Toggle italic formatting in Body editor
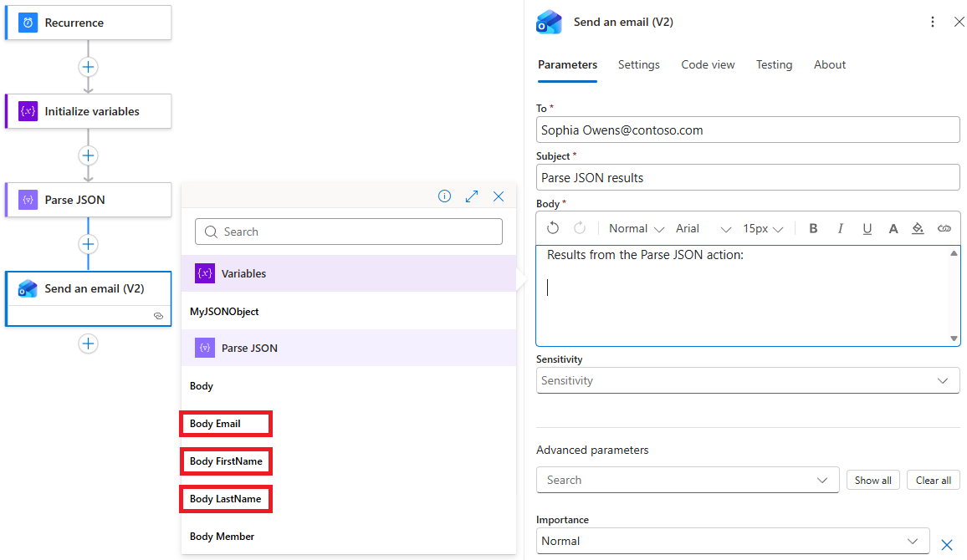 (x=840, y=228)
